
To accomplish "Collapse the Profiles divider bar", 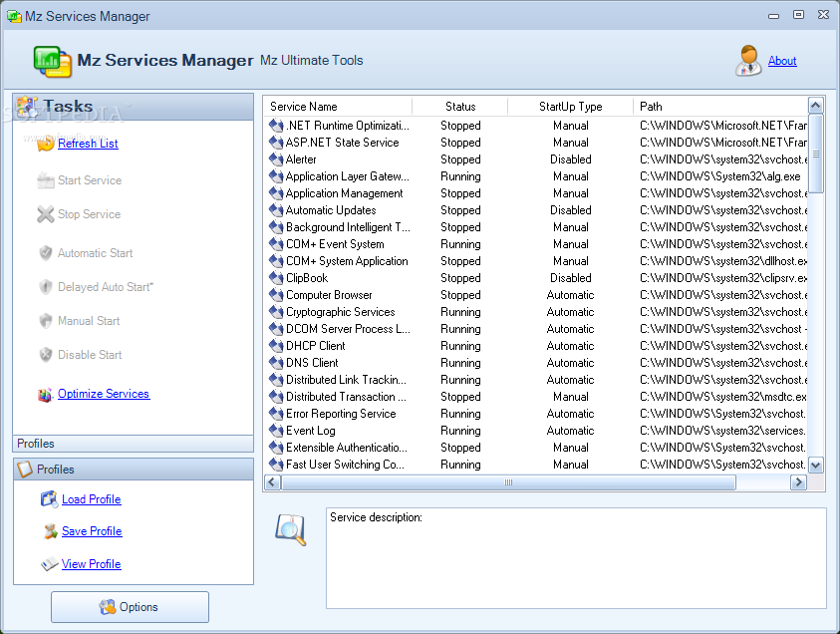I will click(x=133, y=444).
